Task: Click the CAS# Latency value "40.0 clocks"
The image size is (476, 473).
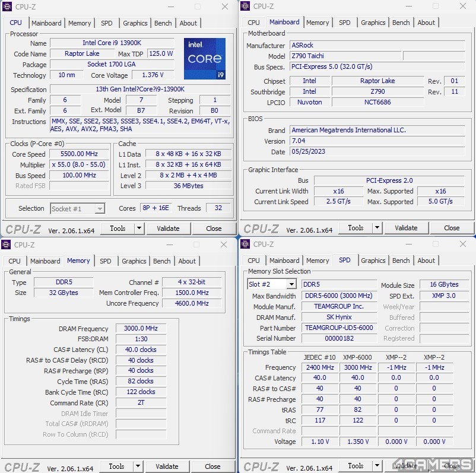Action: 141,350
